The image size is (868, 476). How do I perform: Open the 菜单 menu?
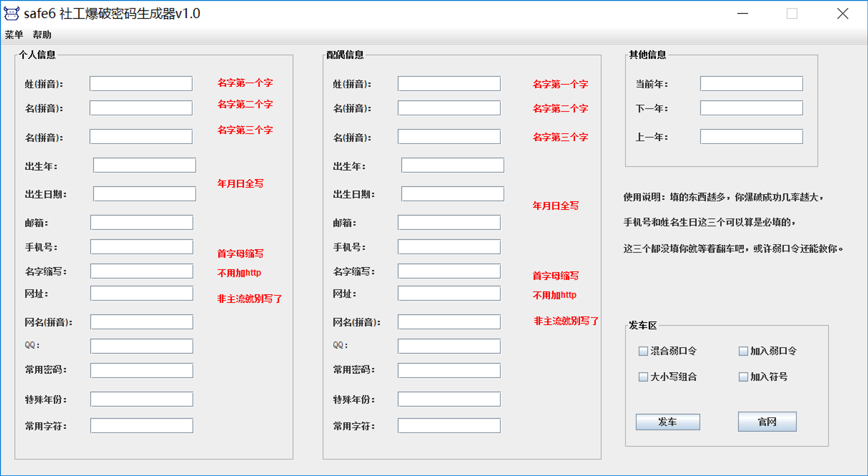point(14,35)
